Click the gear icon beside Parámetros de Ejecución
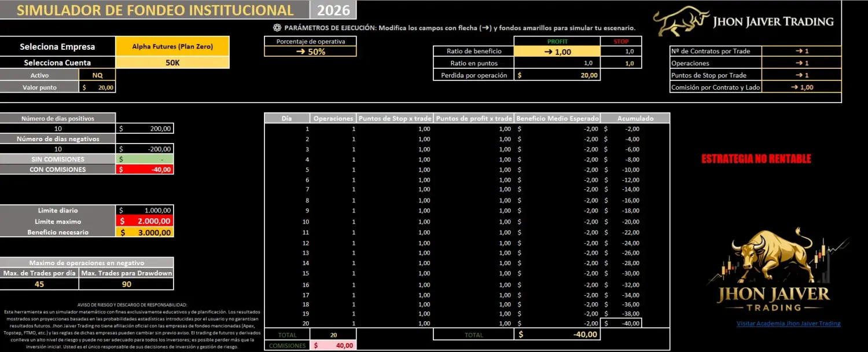Image resolution: width=868 pixels, height=352 pixels. coord(278,27)
